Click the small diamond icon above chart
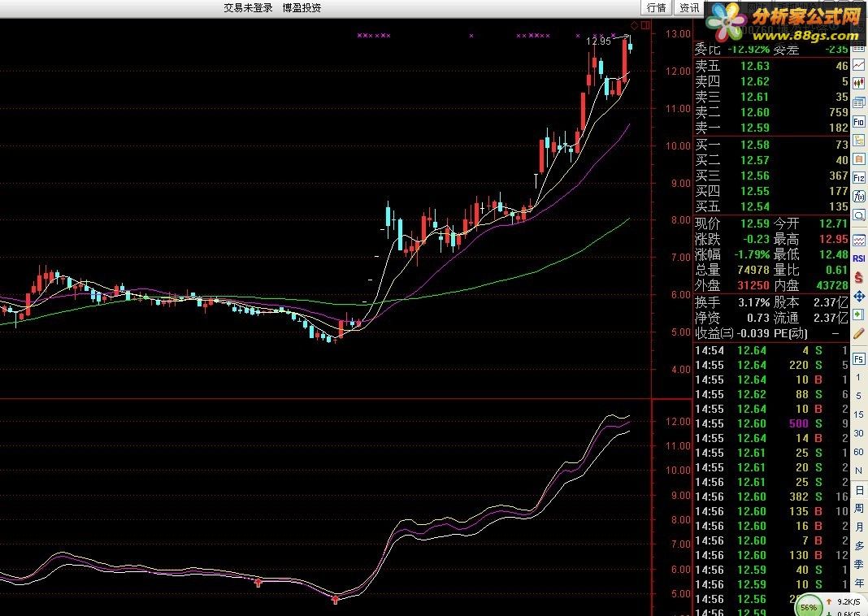 click(x=635, y=25)
